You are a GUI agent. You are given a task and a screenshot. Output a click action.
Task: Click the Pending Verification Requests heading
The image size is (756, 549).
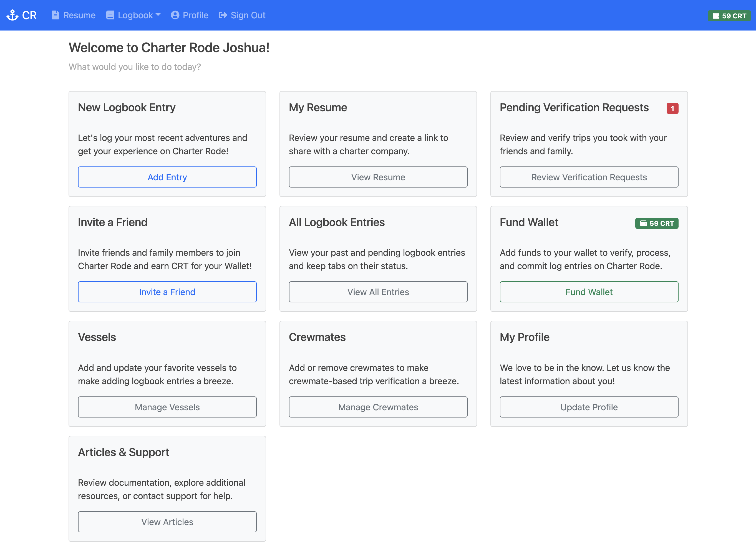(x=574, y=107)
